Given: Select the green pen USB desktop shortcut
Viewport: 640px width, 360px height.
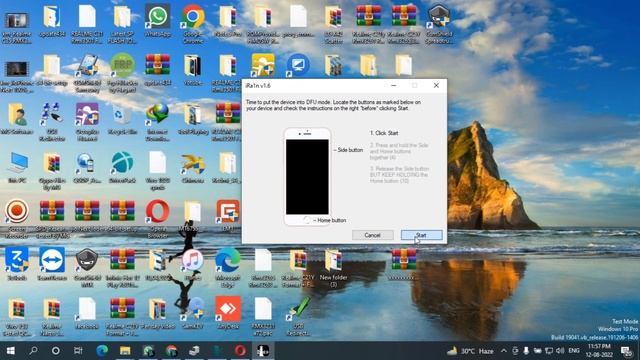Looking at the screenshot, I should (298, 316).
